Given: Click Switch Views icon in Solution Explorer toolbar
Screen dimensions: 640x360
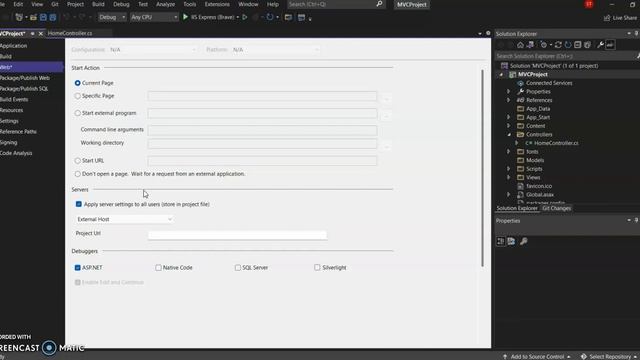Looking at the screenshot, I should pos(530,45).
